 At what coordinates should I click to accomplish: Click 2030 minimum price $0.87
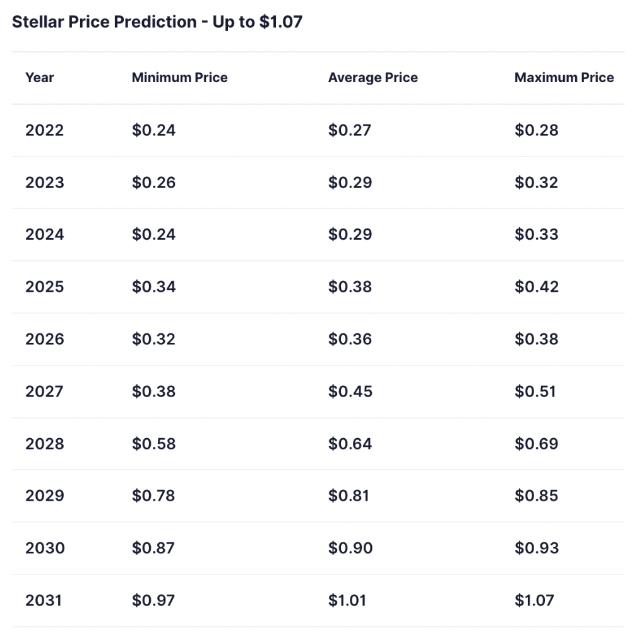click(153, 548)
